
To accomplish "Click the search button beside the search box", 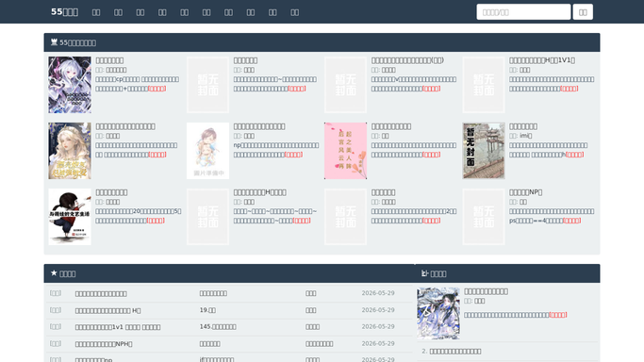I will coord(583,12).
